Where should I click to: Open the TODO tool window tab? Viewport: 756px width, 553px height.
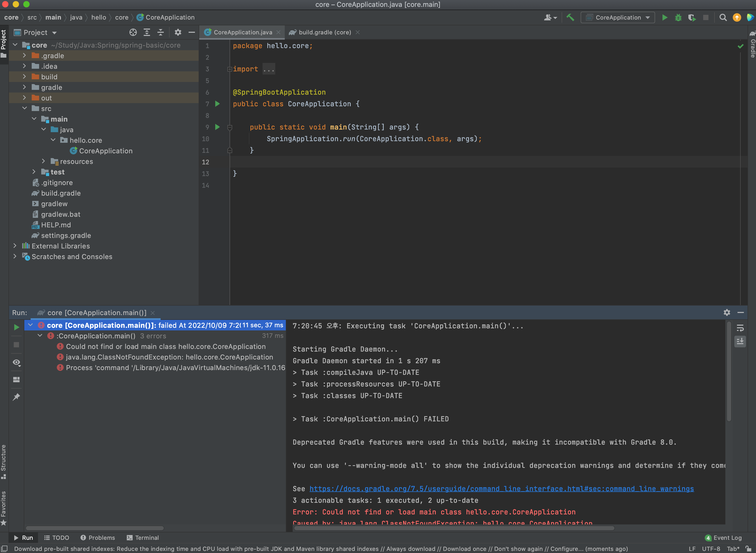click(x=57, y=538)
